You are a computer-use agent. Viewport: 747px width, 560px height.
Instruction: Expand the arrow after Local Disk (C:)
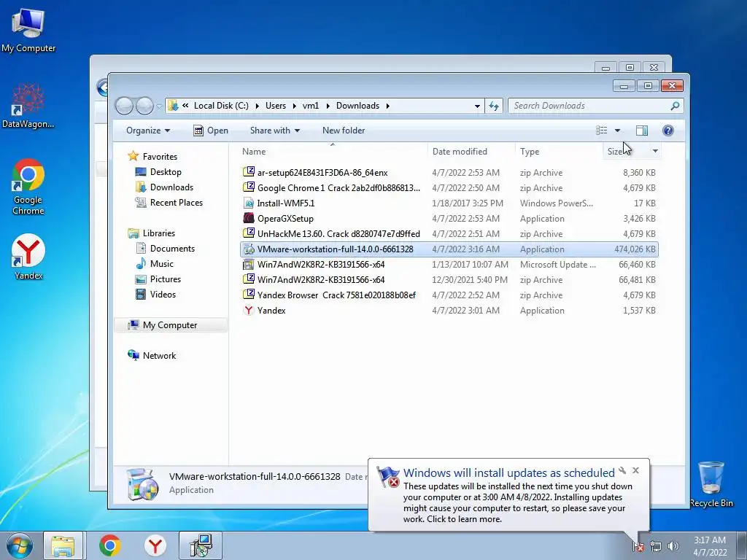click(x=258, y=106)
